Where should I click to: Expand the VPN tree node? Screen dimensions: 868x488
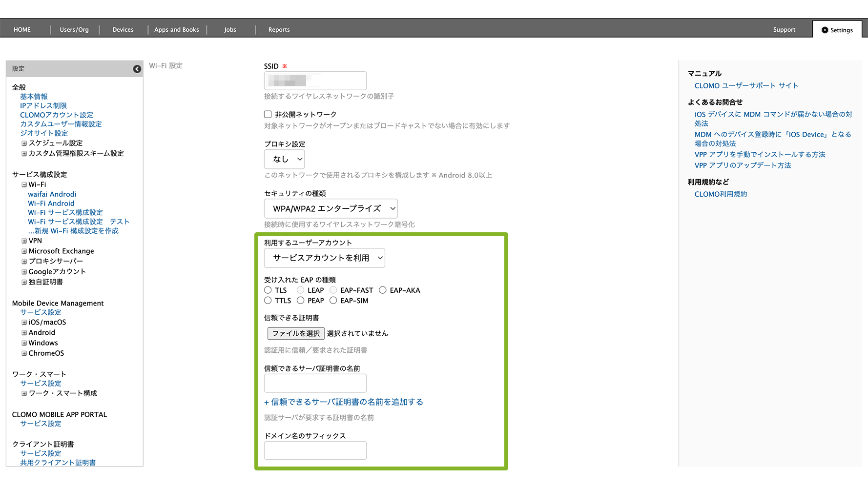tap(24, 241)
